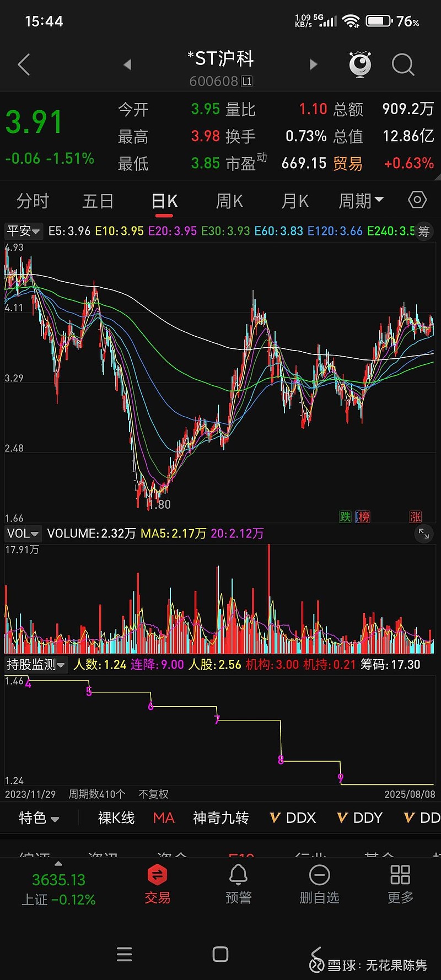Tap 总额 value 909.2万

pyautogui.click(x=408, y=109)
